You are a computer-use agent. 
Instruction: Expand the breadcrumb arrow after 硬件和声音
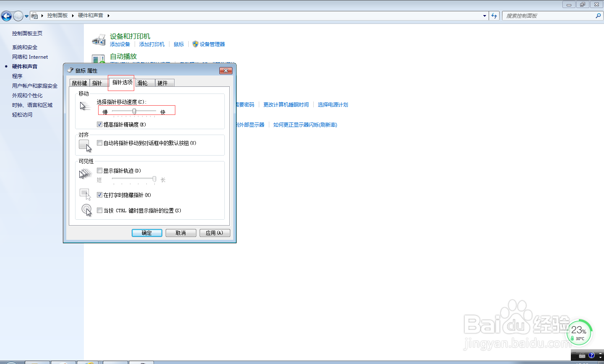click(x=108, y=16)
